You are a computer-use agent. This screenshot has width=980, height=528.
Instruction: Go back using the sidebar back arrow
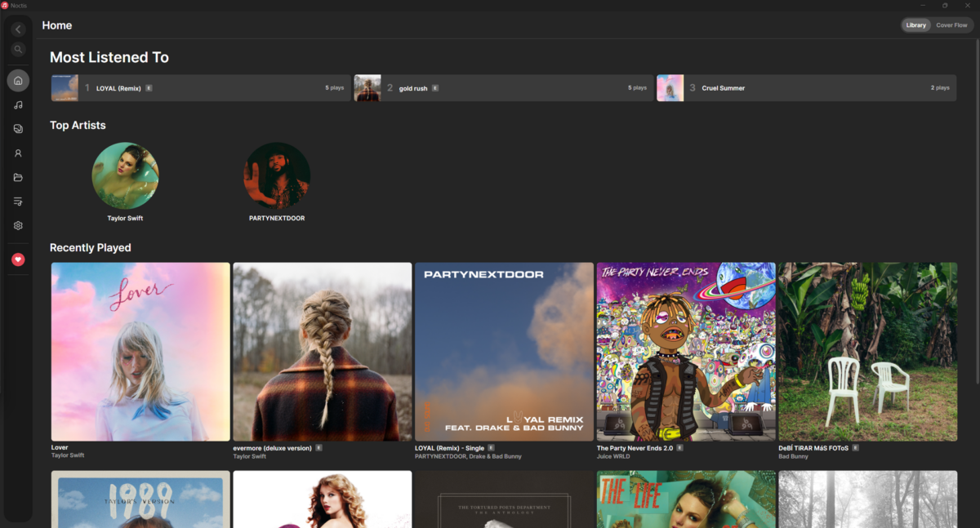point(18,29)
